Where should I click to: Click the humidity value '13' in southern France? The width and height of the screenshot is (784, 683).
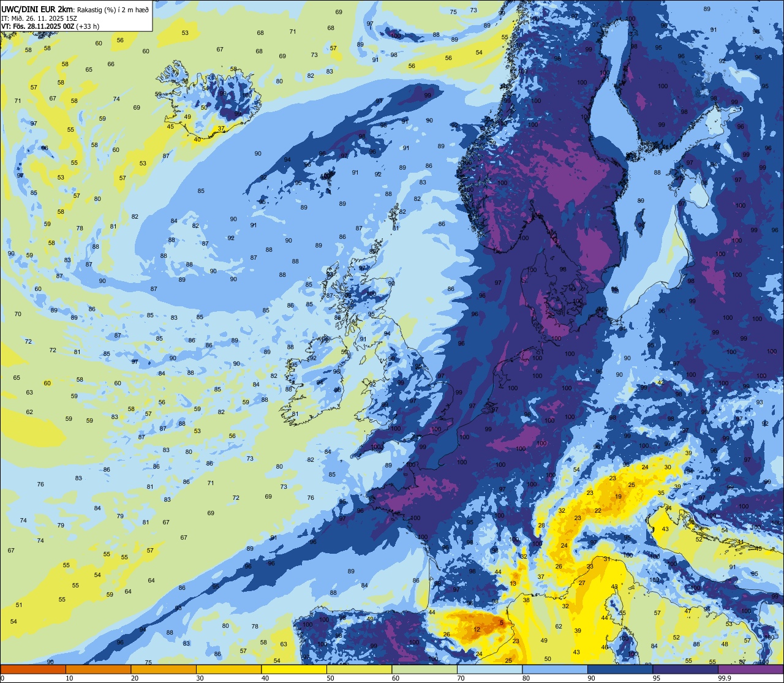tap(513, 584)
